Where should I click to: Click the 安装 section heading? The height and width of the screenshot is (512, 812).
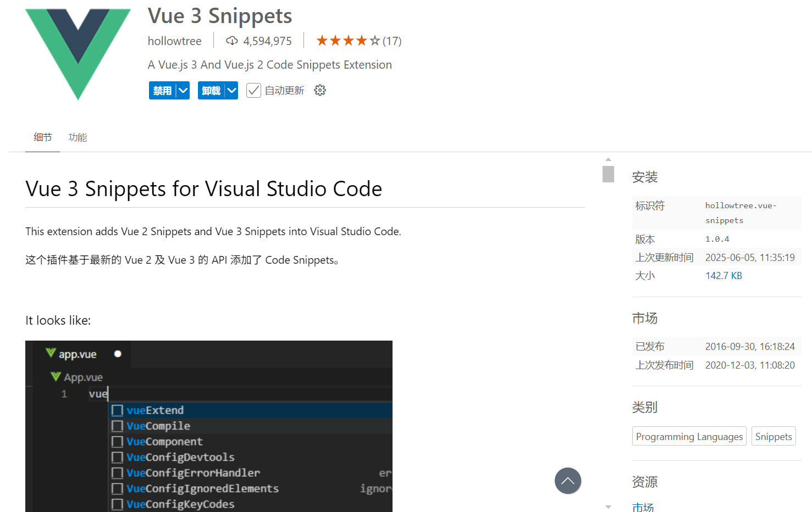point(645,177)
